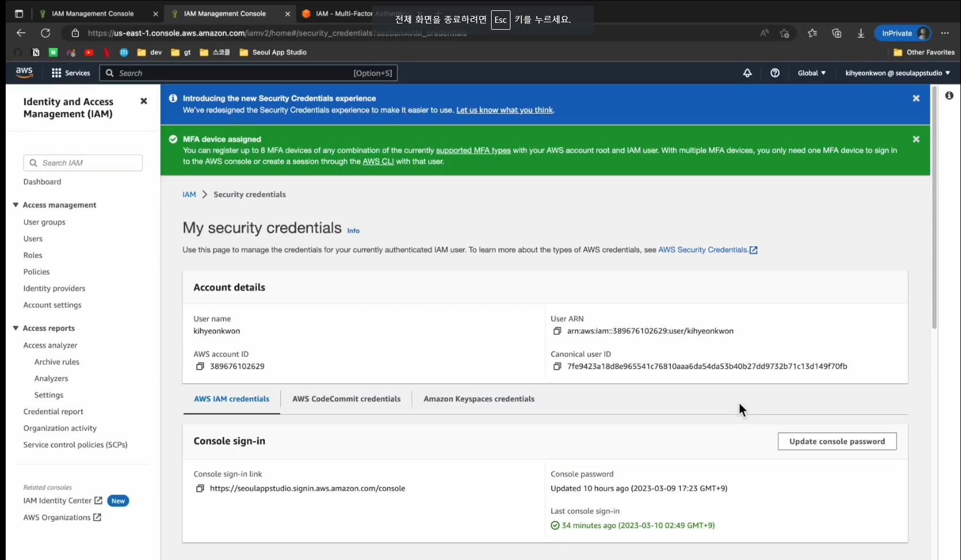Image resolution: width=961 pixels, height=560 pixels.
Task: Open Users in the sidebar
Action: (x=33, y=239)
